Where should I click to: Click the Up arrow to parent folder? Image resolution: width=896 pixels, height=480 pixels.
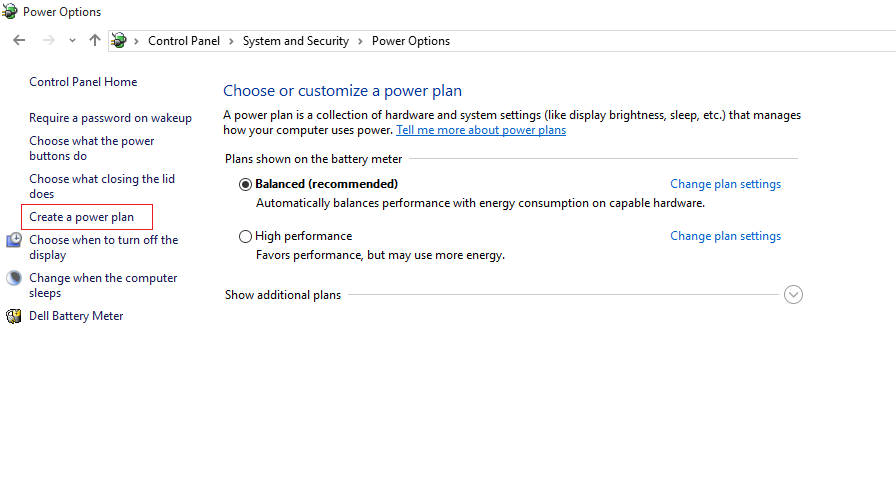[95, 40]
